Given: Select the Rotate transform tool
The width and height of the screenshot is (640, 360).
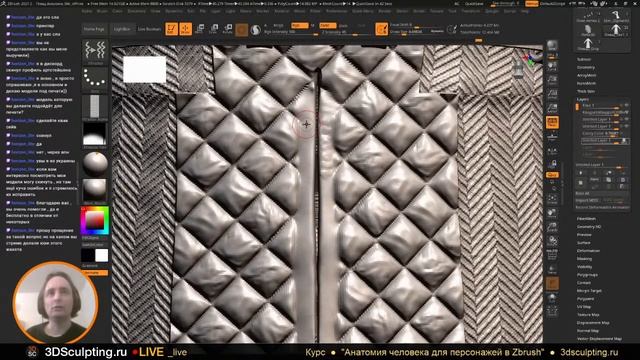Looking at the screenshot, I should coord(228,29).
